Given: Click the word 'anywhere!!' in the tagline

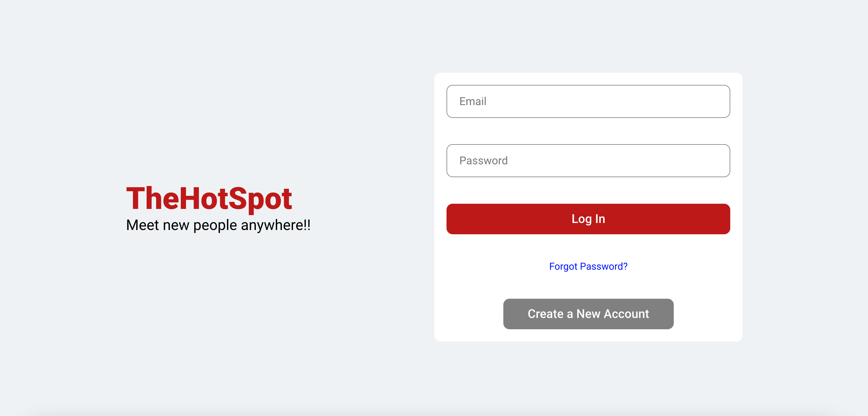Looking at the screenshot, I should [275, 225].
